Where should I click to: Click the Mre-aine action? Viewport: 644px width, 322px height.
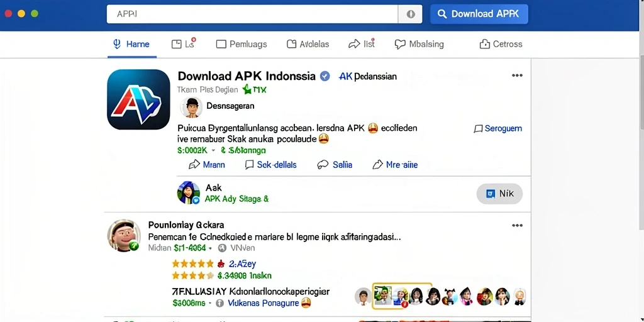[x=395, y=165]
